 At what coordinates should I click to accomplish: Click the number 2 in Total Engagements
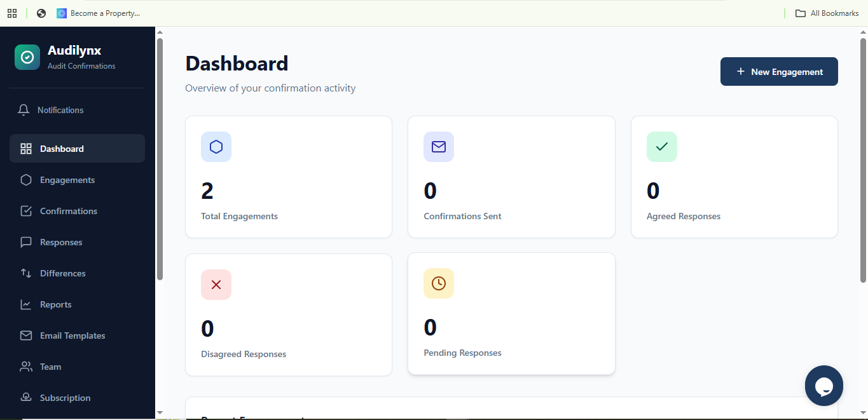tap(207, 191)
